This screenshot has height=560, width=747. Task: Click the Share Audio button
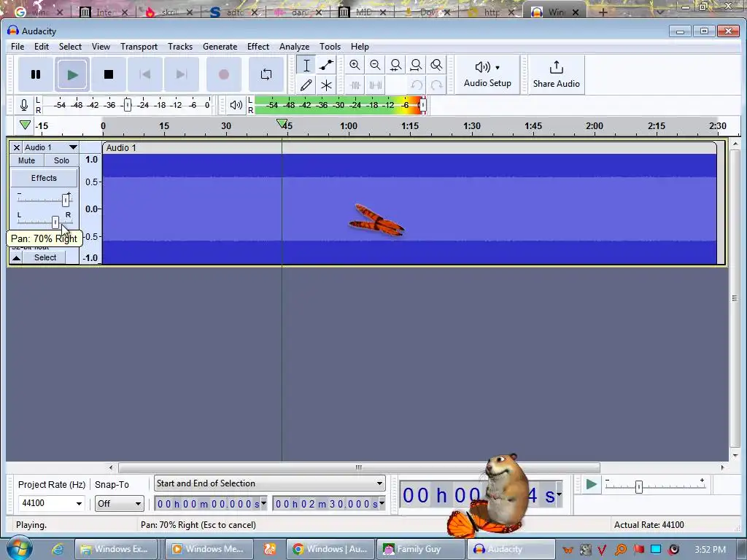click(556, 74)
